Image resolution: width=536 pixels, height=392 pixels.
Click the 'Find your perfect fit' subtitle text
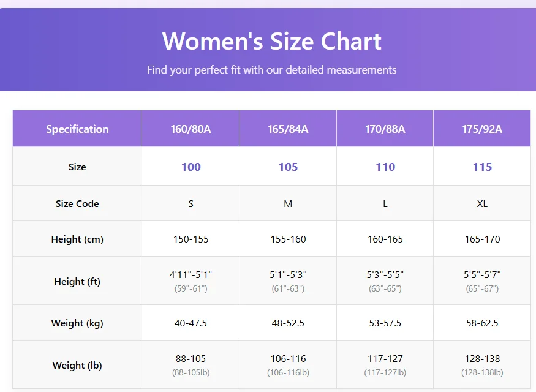[x=271, y=70]
